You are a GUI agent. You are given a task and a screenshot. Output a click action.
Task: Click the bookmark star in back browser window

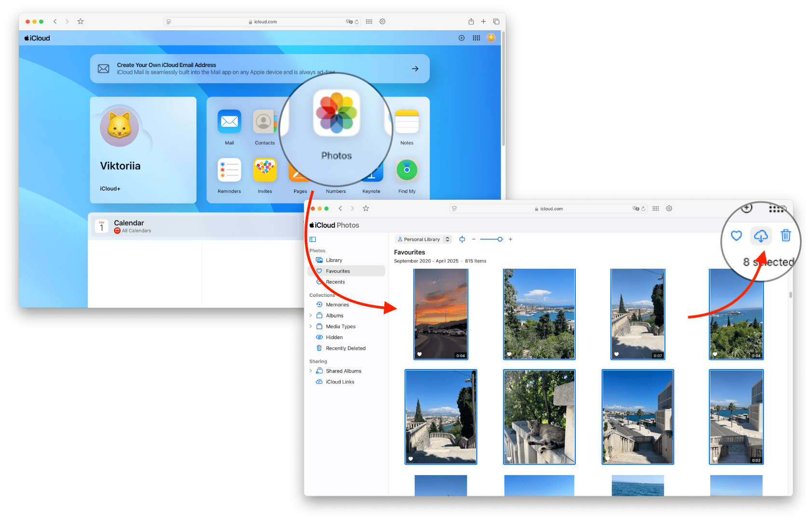[x=81, y=21]
